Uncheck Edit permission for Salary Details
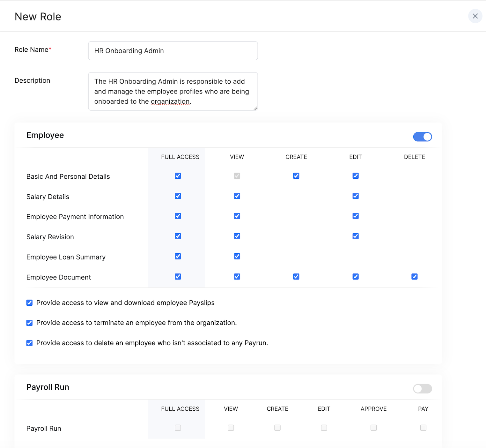Screen dimensions: 486x448 (x=355, y=196)
